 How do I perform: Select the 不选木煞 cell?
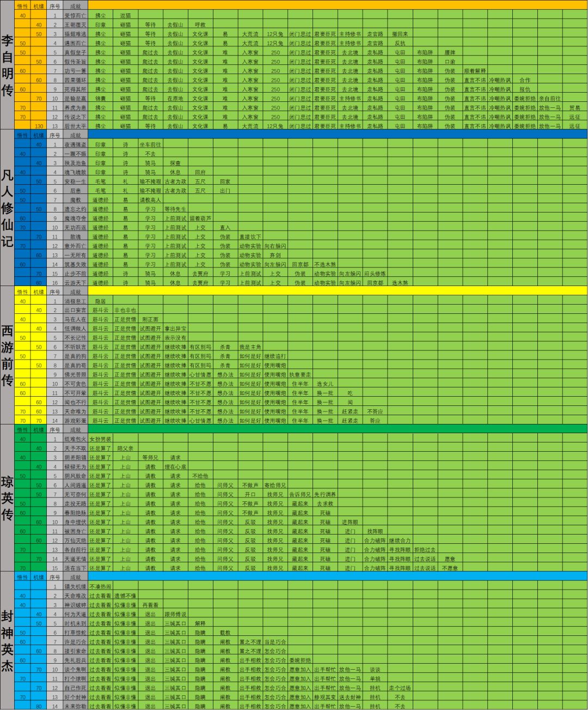pyautogui.click(x=325, y=265)
